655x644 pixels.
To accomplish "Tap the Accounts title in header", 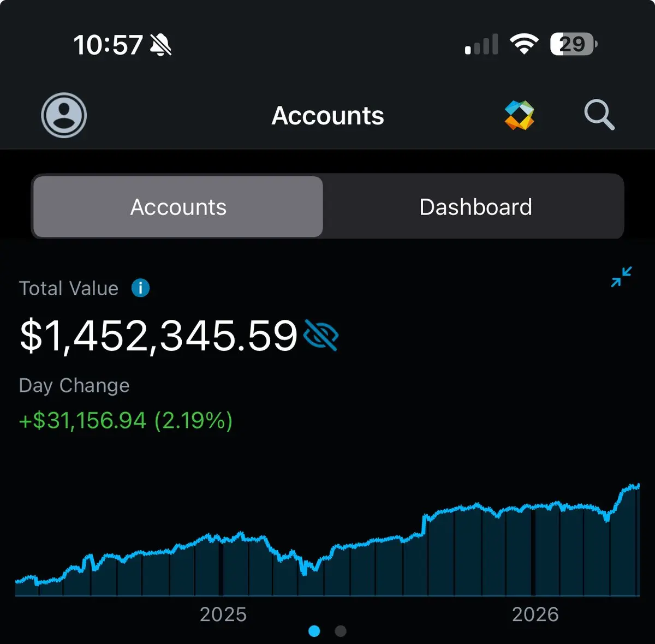I will coord(328,116).
